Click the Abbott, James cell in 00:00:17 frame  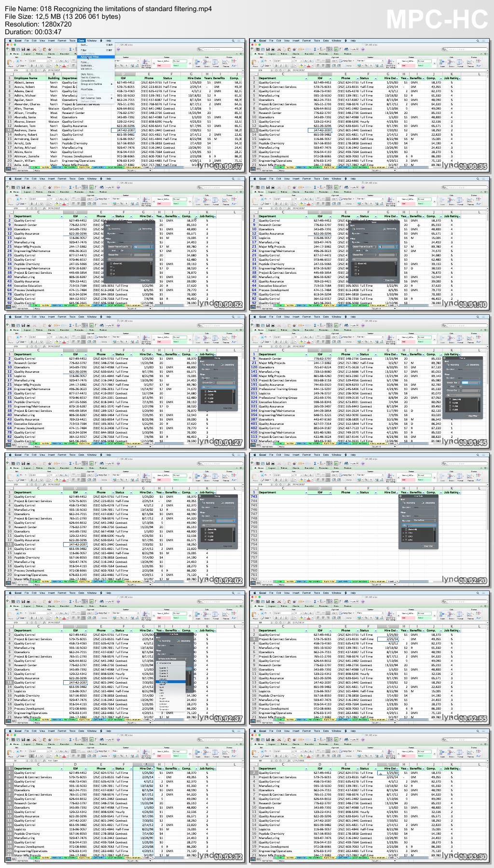pos(30,83)
